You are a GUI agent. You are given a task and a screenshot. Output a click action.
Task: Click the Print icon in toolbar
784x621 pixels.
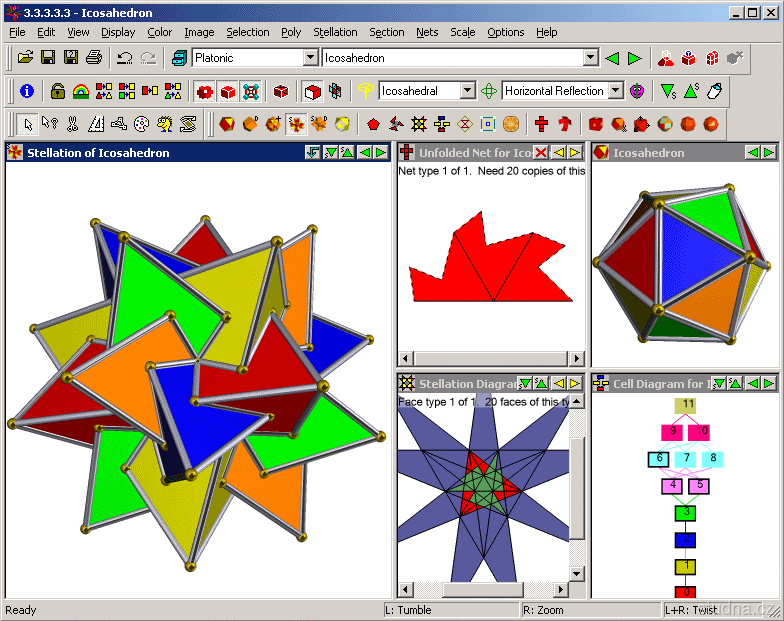click(94, 58)
